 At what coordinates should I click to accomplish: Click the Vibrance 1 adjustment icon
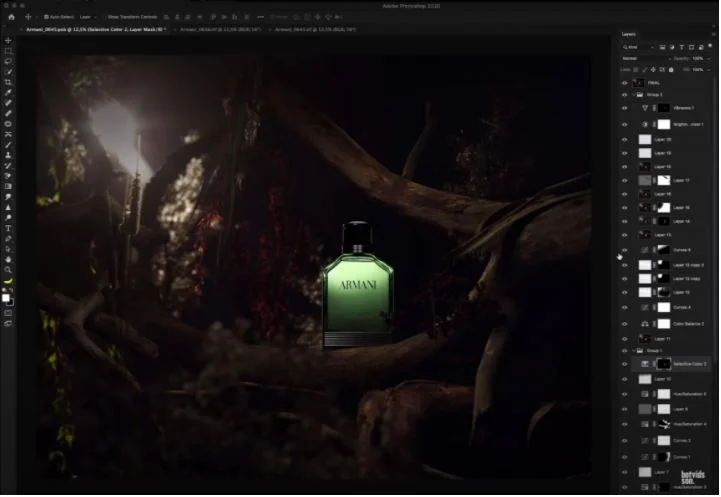(x=645, y=108)
